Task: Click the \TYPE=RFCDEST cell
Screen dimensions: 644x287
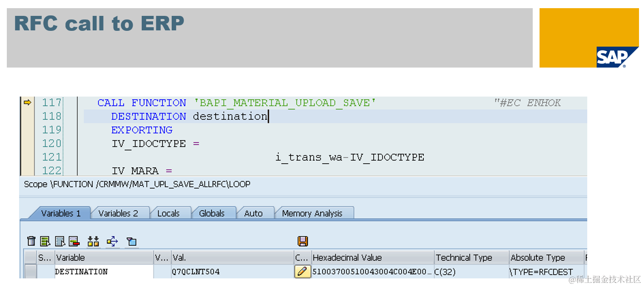Action: tap(546, 272)
